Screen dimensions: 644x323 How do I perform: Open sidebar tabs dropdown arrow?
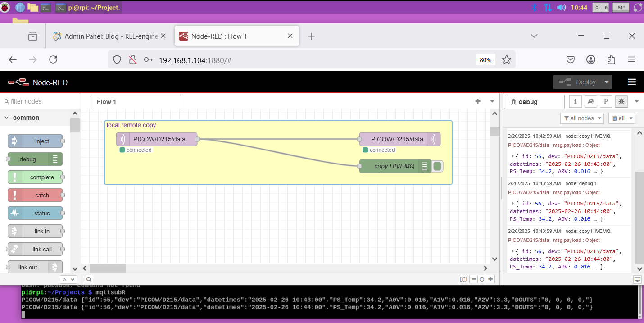636,102
